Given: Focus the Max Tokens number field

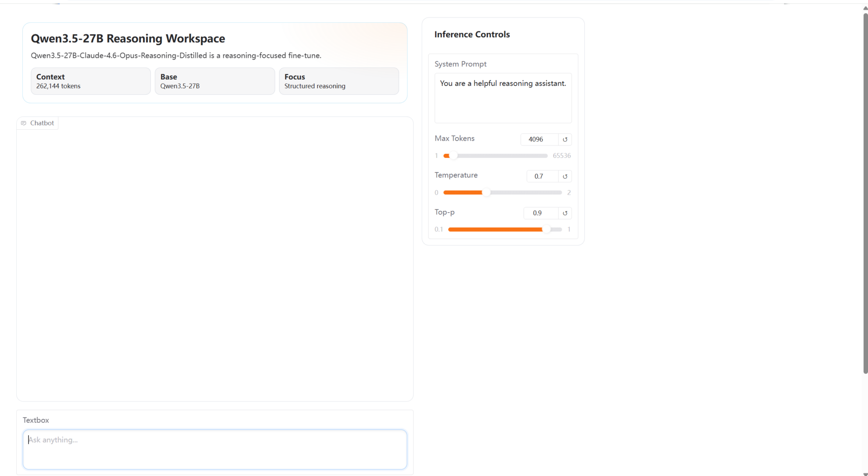Looking at the screenshot, I should (539, 139).
